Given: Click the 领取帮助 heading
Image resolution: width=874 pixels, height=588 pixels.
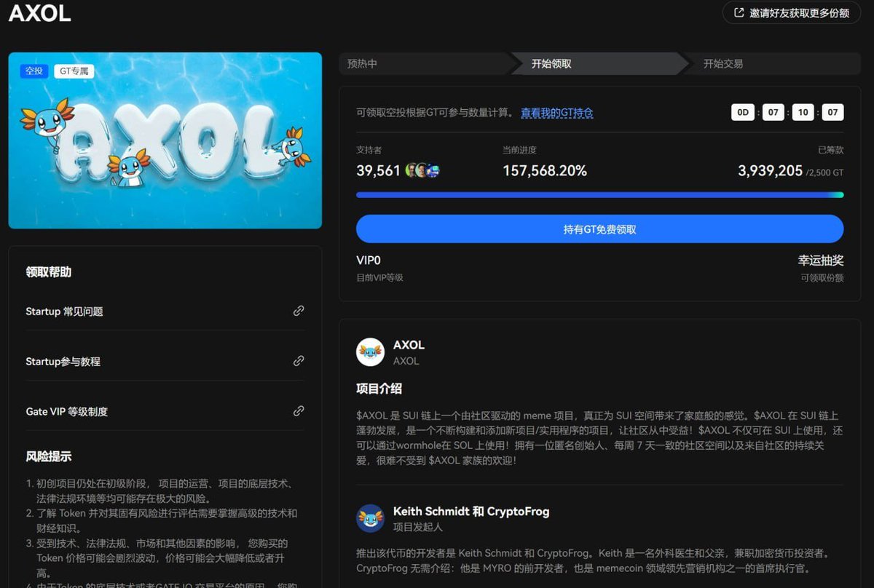Looking at the screenshot, I should coord(49,272).
